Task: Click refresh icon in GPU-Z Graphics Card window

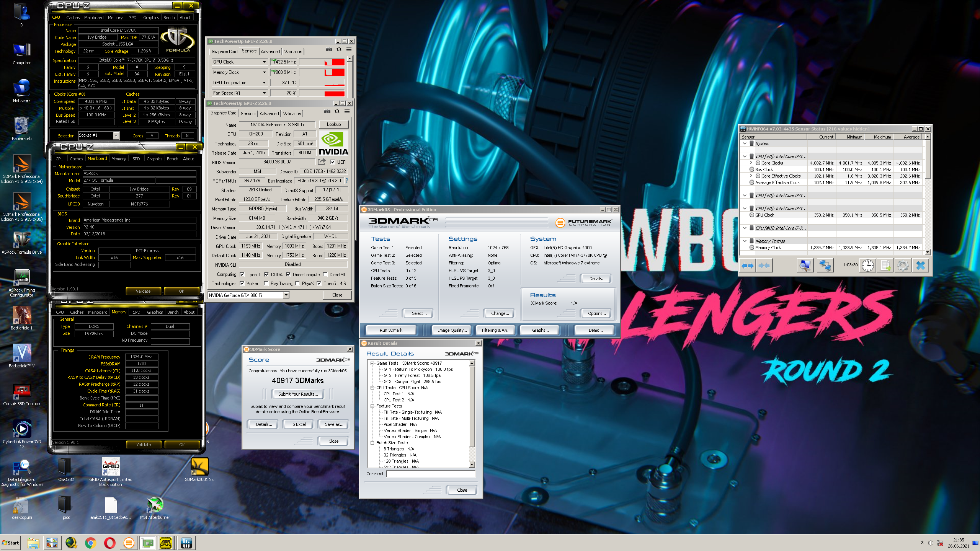Action: coord(337,112)
